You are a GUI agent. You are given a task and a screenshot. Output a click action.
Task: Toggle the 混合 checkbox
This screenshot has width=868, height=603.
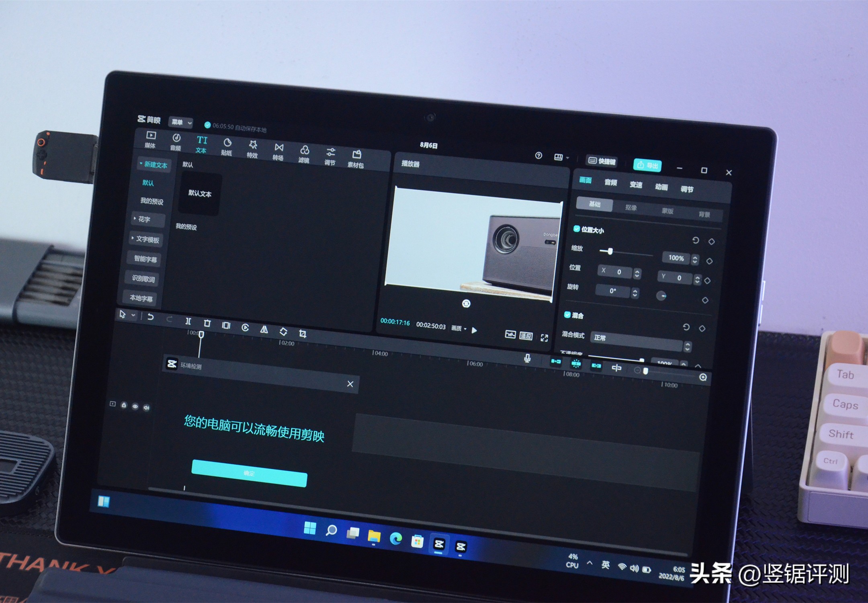(x=567, y=314)
